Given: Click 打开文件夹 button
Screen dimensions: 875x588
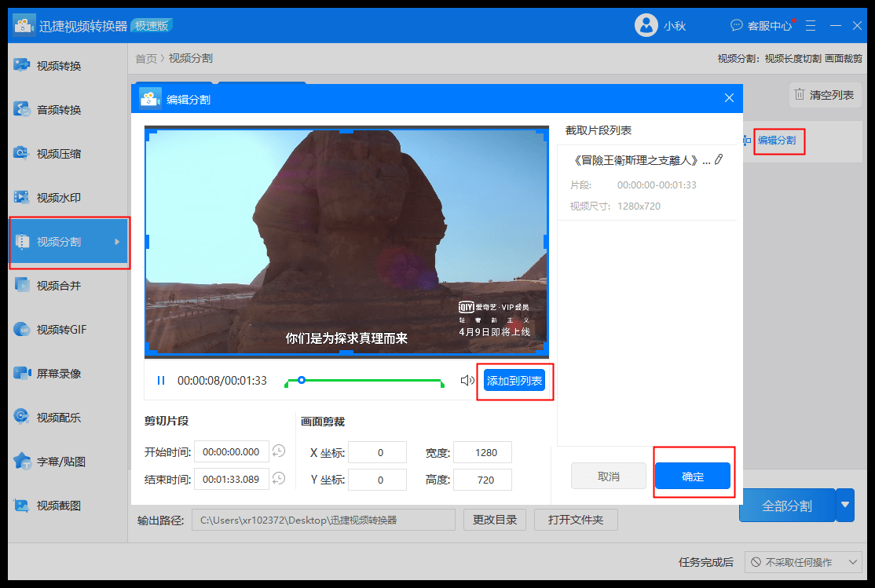Looking at the screenshot, I should coord(576,520).
